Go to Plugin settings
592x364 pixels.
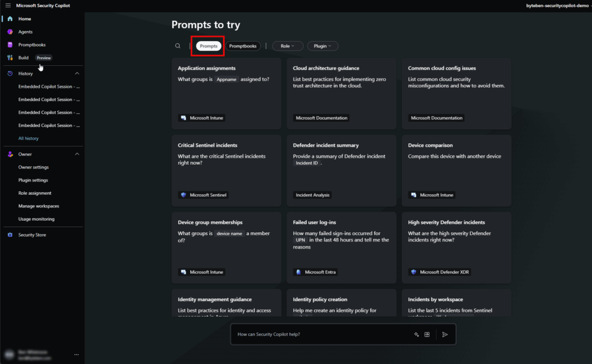[33, 180]
